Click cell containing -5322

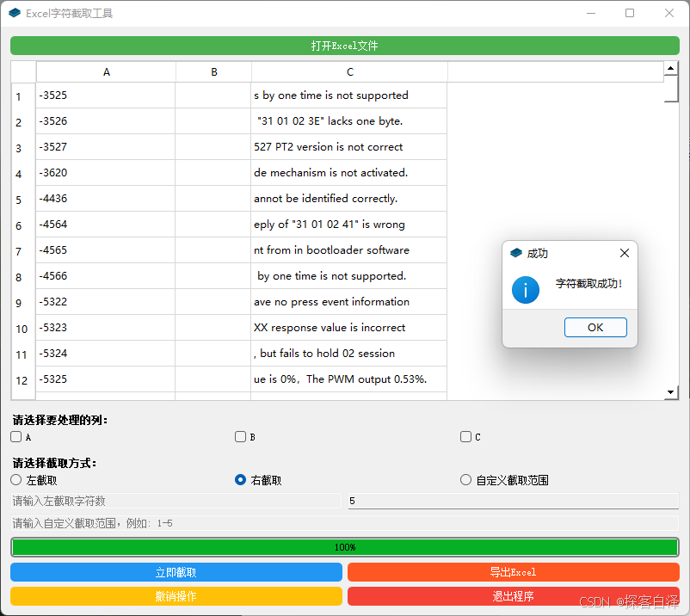(x=106, y=302)
